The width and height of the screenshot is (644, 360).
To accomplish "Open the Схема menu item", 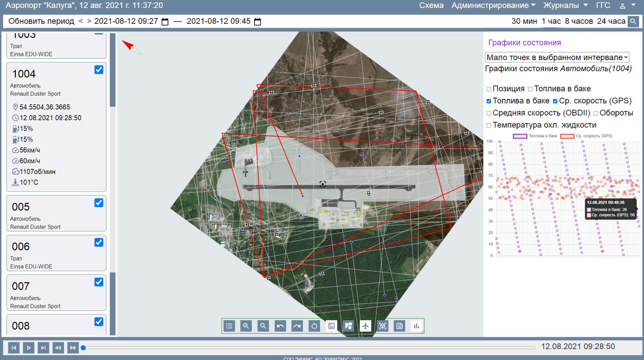I will click(x=431, y=5).
